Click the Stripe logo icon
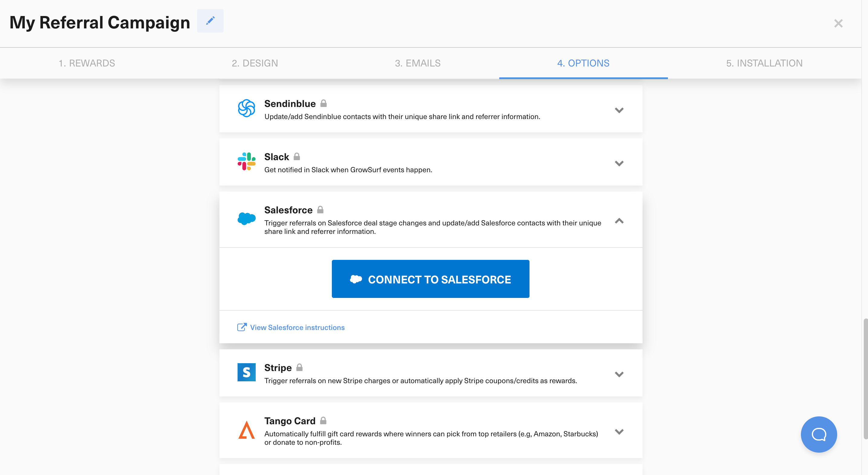Image resolution: width=868 pixels, height=475 pixels. (246, 373)
